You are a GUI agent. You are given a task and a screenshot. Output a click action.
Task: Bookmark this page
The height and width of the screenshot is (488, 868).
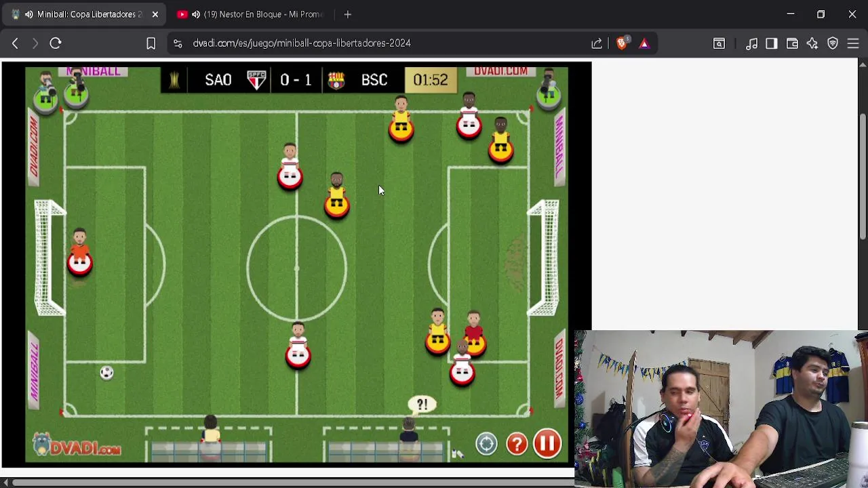tap(151, 43)
